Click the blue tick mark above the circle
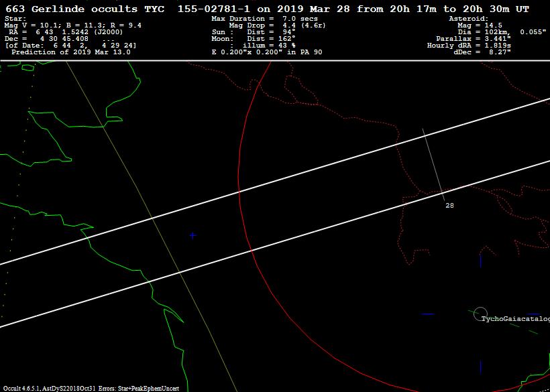Viewport: 550px width, 392px height. point(480,260)
